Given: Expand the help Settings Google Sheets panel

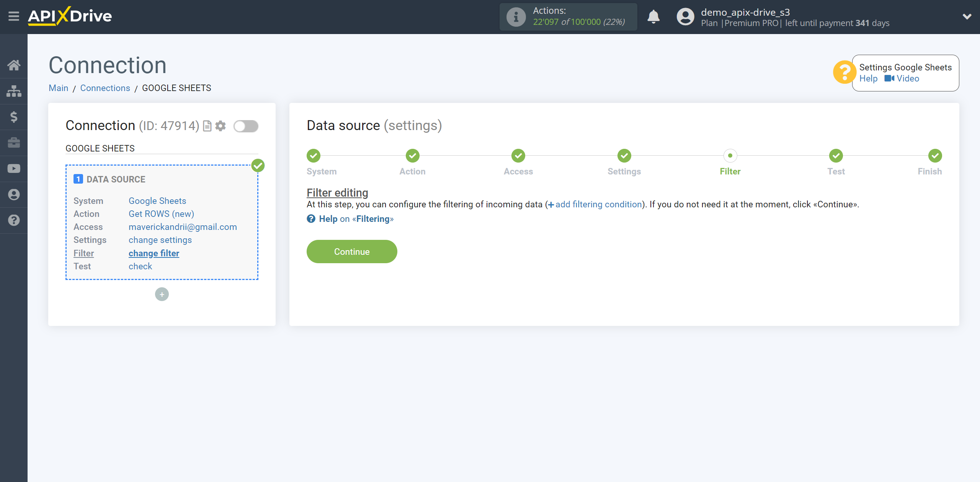Looking at the screenshot, I should [844, 72].
